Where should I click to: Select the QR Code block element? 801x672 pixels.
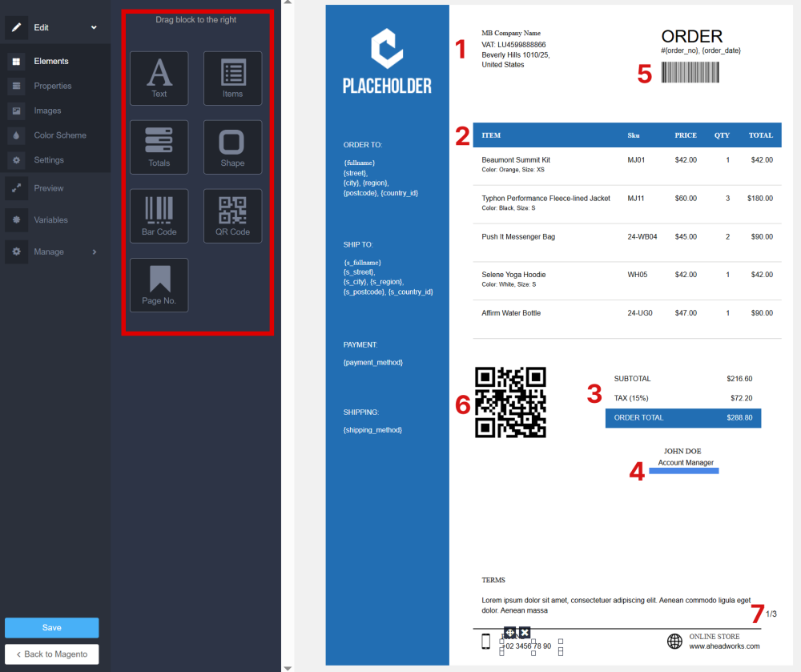point(232,216)
